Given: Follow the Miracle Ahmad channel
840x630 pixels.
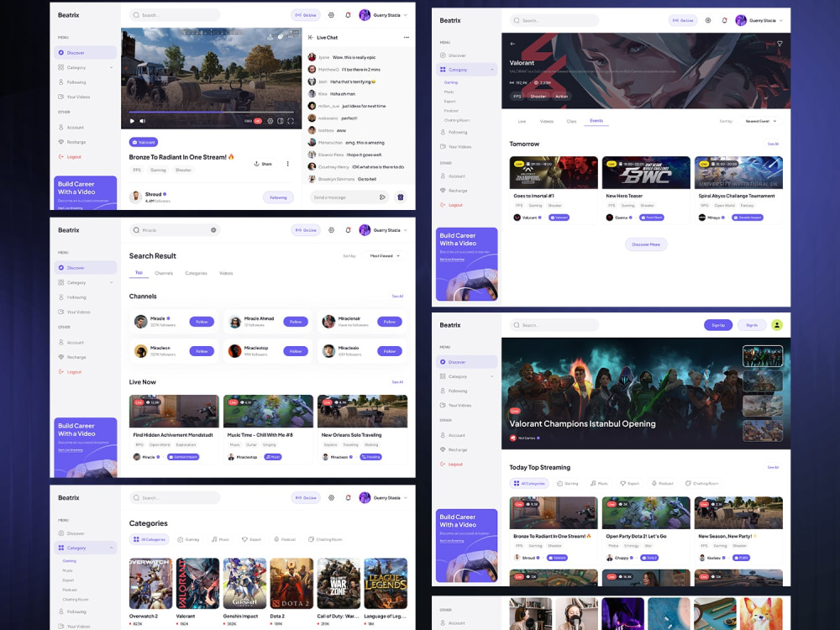Looking at the screenshot, I should tap(296, 322).
